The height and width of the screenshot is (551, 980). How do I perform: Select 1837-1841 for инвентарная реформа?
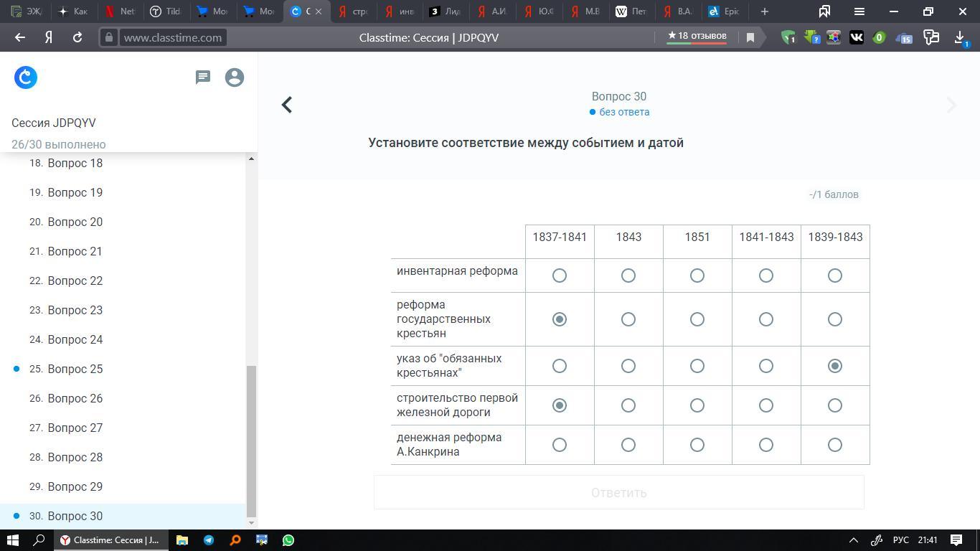point(560,275)
